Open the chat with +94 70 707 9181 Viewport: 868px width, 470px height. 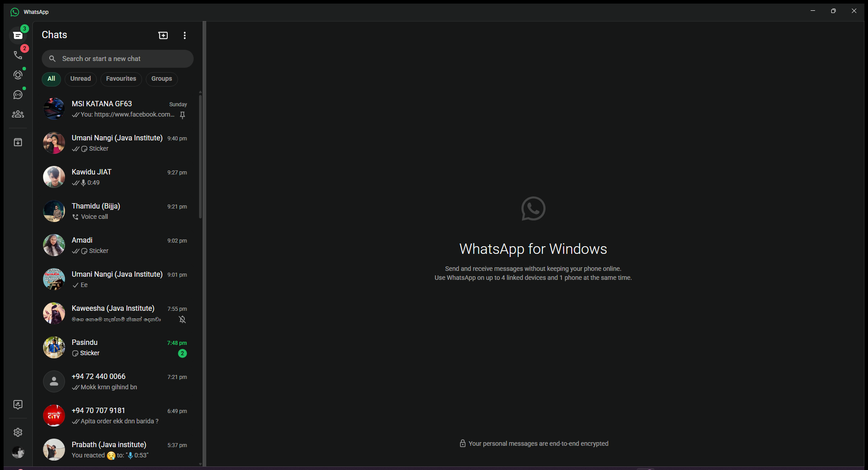(117, 416)
